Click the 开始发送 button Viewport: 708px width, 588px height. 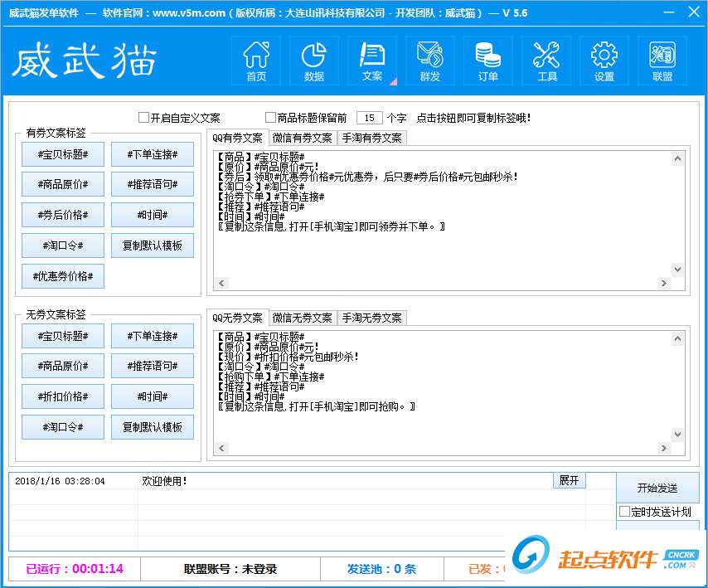[x=657, y=488]
